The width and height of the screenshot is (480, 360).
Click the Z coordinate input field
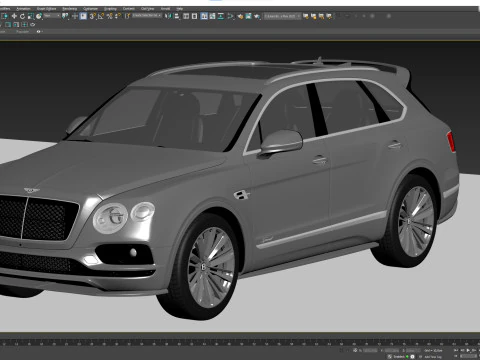[414, 350]
